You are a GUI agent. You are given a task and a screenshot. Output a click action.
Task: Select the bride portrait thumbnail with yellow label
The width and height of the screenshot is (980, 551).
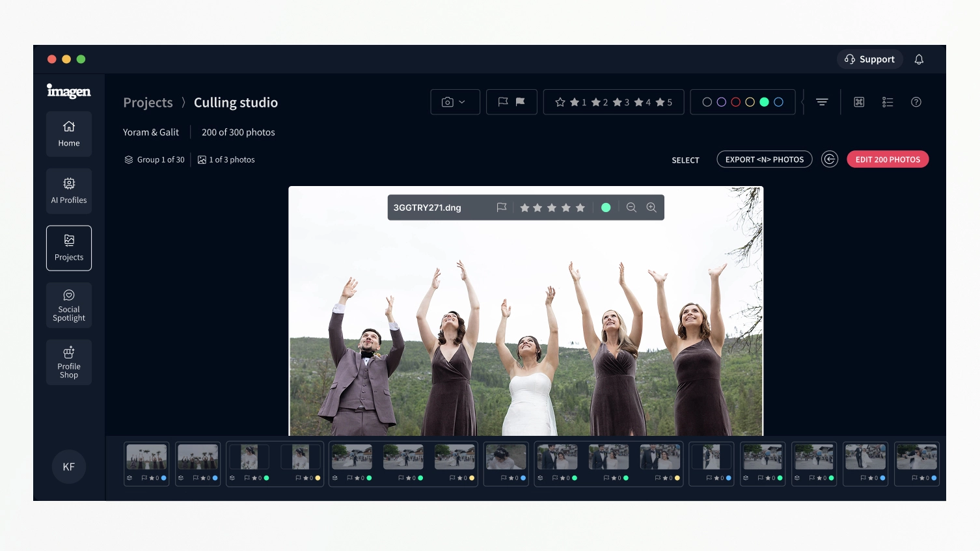[301, 457]
